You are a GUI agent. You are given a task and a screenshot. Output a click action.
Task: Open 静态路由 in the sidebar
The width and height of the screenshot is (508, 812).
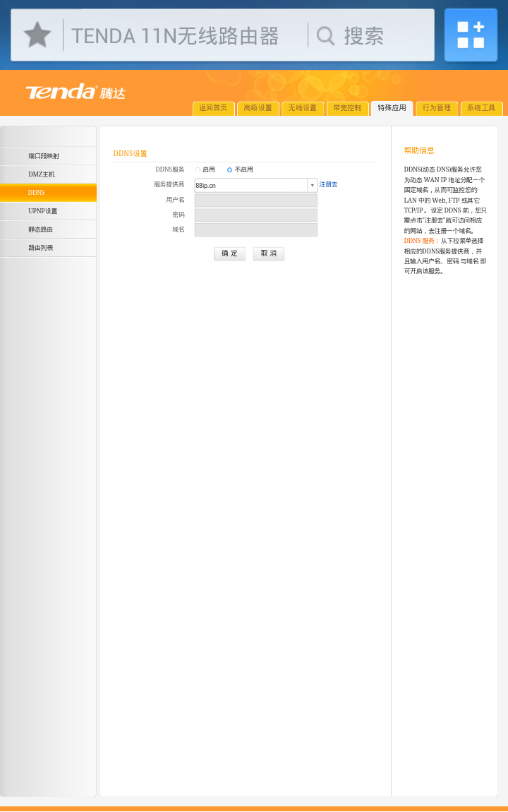48,229
